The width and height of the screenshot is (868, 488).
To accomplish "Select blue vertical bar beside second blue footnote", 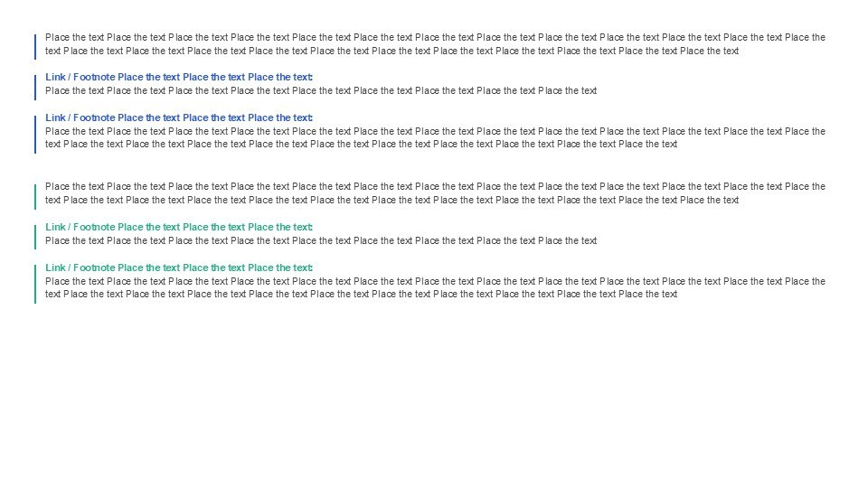I will pos(35,134).
